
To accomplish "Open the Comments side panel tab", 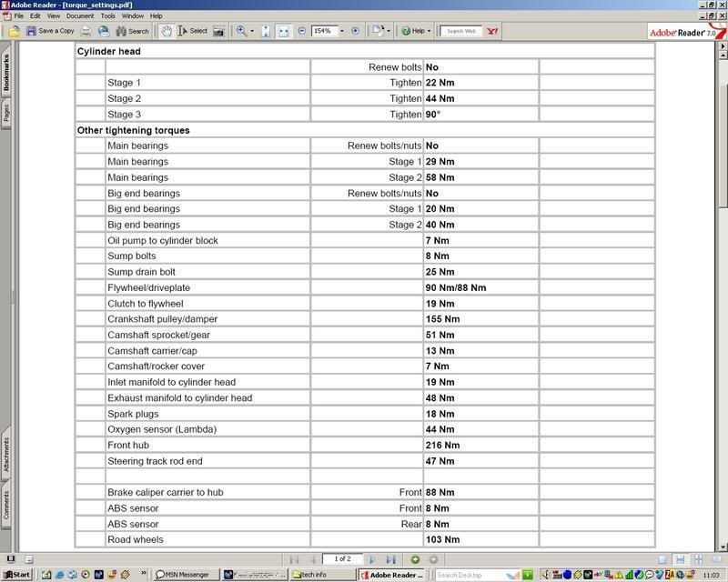I will pyautogui.click(x=6, y=505).
